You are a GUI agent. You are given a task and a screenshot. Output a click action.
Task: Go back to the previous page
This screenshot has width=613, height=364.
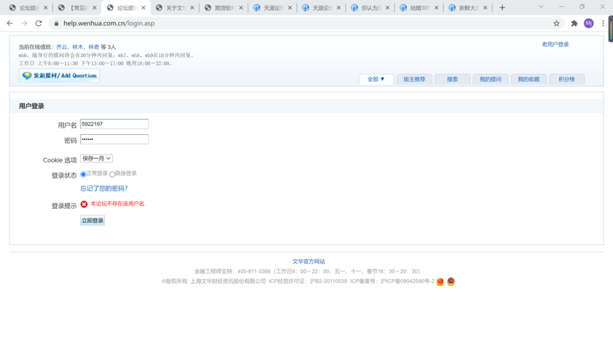pos(10,24)
